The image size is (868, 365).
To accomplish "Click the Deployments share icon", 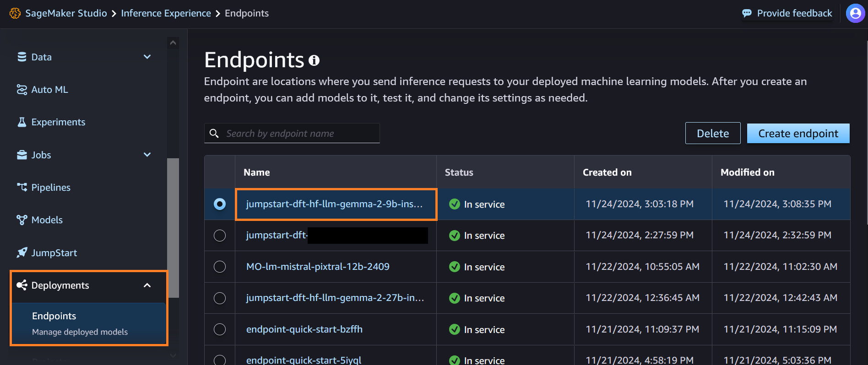I will (22, 285).
